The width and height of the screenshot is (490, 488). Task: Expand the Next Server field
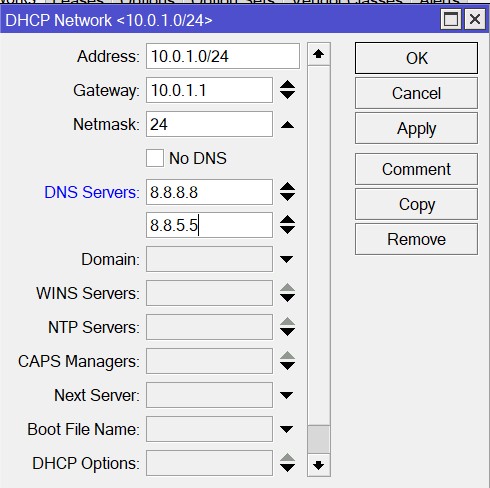click(287, 395)
